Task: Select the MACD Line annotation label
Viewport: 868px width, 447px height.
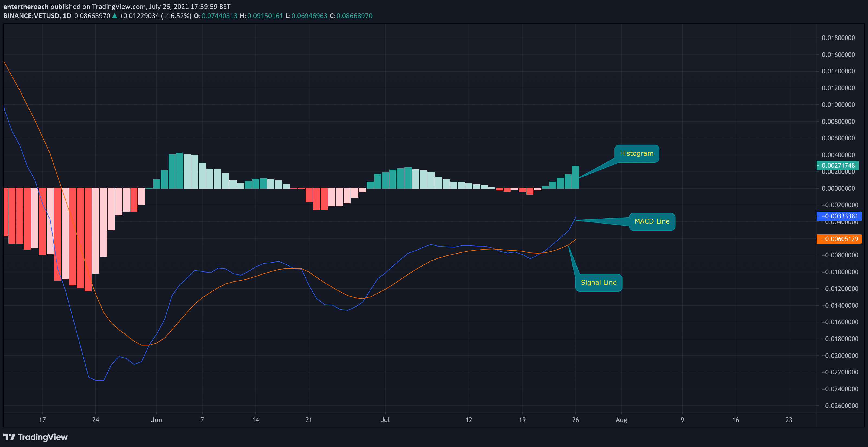Action: pos(652,222)
